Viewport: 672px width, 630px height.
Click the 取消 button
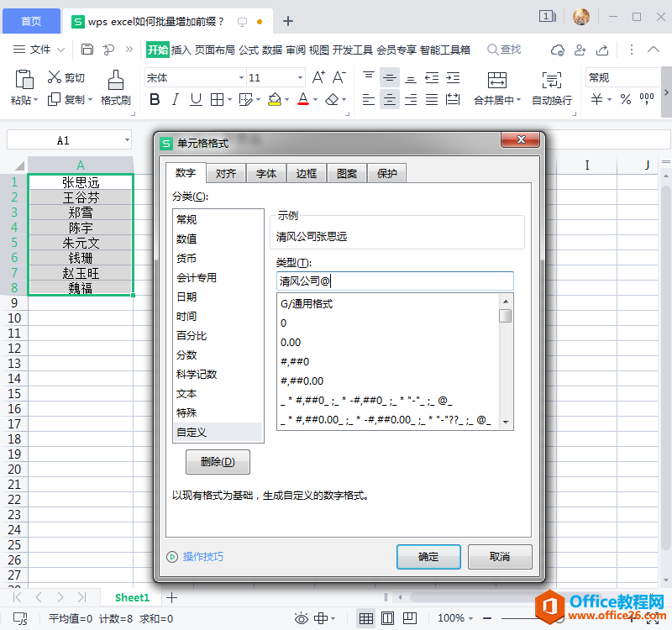tap(500, 557)
